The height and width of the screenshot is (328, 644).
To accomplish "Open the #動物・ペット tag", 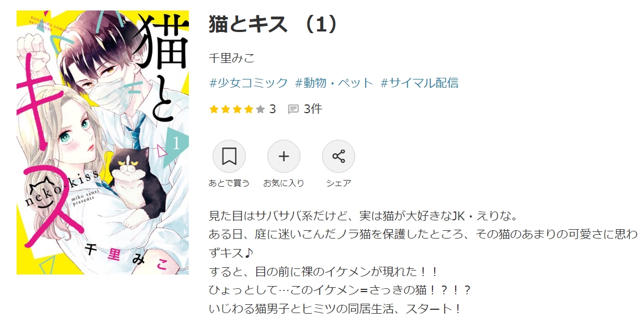I will pos(334,83).
